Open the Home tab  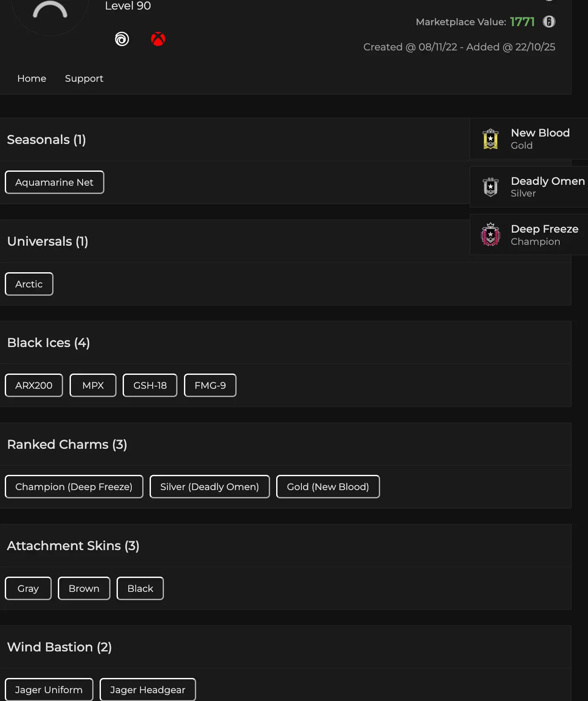(x=32, y=79)
